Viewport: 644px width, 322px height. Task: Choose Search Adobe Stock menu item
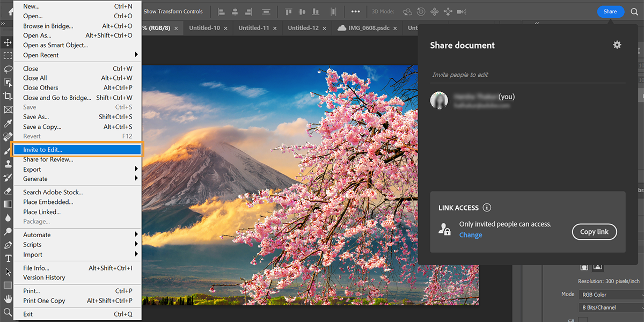[x=79, y=192]
